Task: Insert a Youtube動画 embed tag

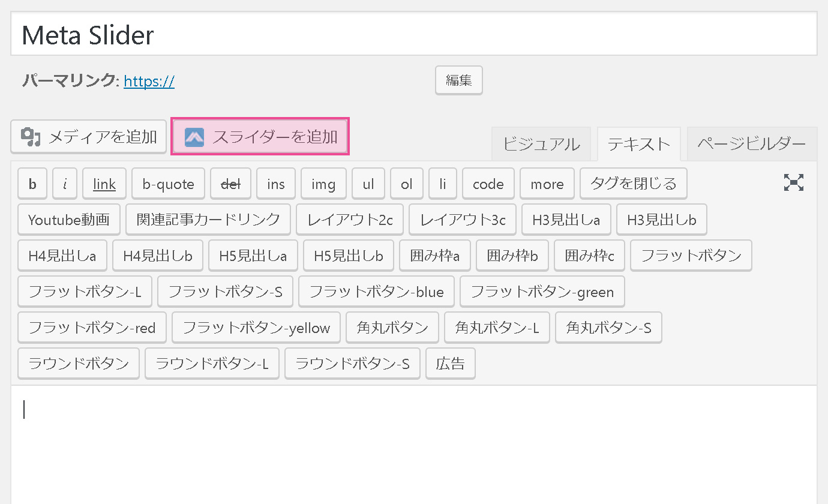Action: (69, 220)
